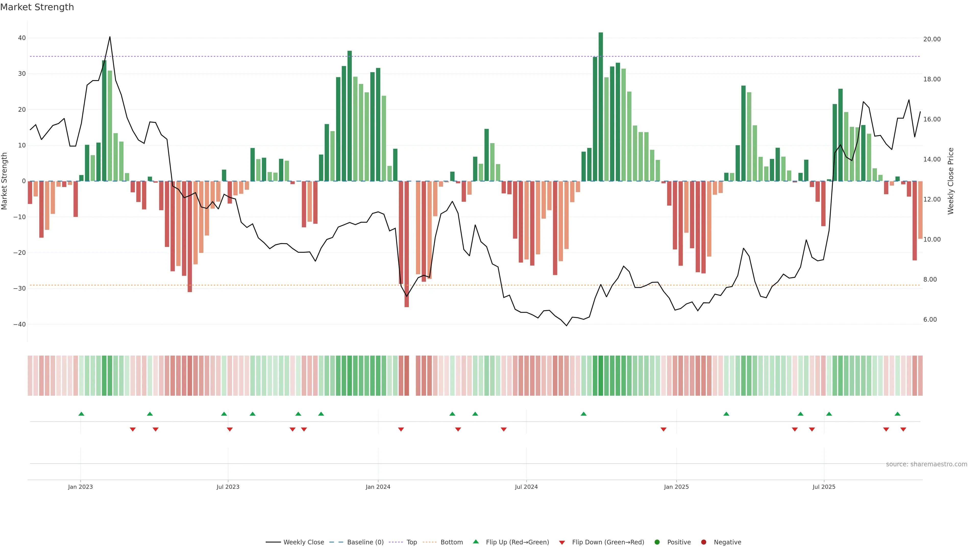Click the last red flip-down marker on right

click(903, 429)
